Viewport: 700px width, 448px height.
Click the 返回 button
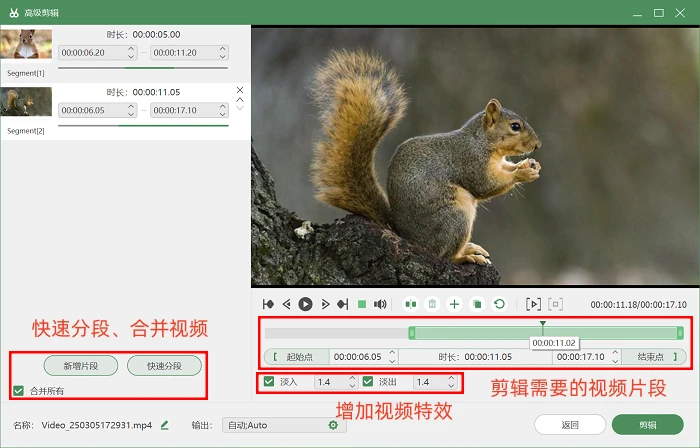tap(570, 425)
